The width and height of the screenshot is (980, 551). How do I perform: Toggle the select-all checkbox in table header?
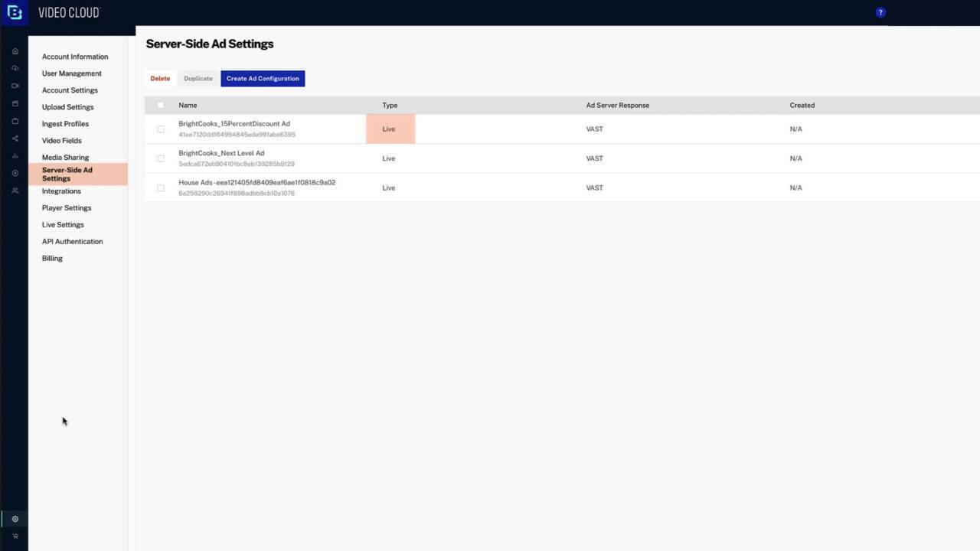(x=161, y=105)
